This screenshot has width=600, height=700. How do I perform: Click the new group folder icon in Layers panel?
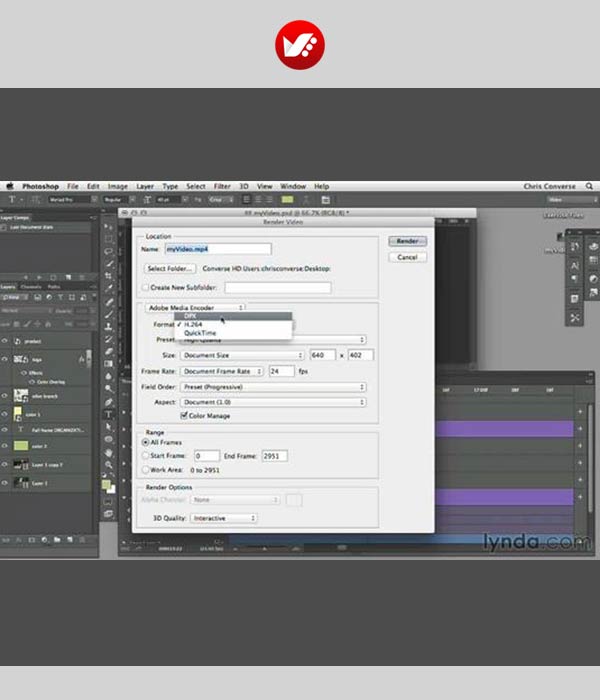(x=57, y=540)
